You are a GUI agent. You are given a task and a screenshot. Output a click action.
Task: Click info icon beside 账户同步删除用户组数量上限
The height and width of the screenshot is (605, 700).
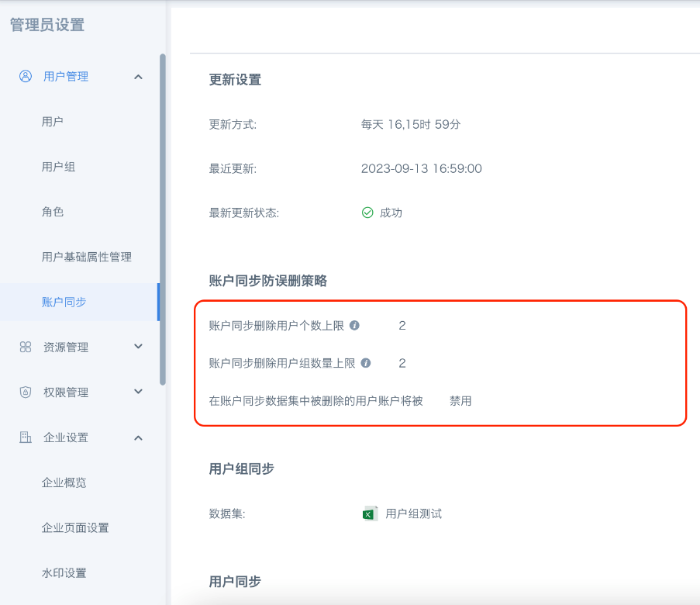coord(366,363)
